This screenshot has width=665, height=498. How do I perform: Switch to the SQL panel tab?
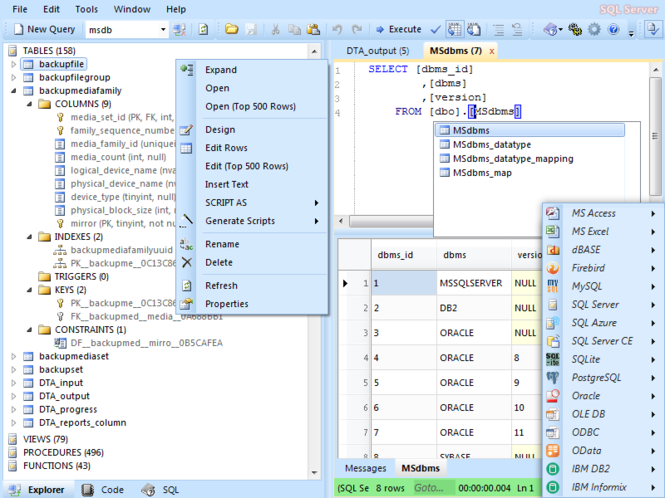[161, 490]
